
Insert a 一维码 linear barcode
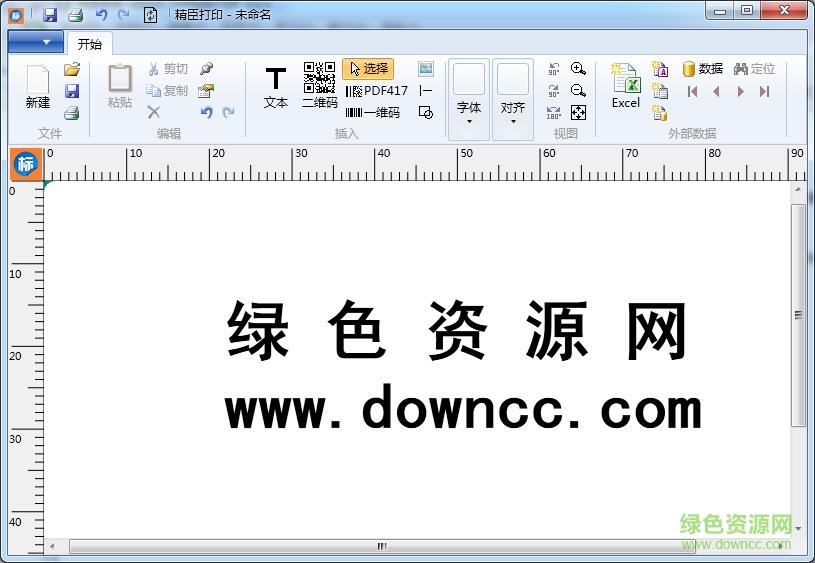click(373, 112)
